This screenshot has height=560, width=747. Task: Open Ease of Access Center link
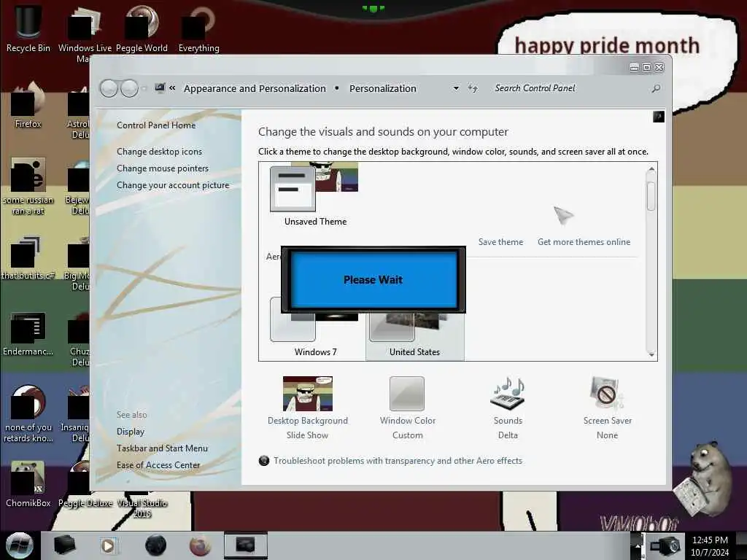[x=158, y=465]
